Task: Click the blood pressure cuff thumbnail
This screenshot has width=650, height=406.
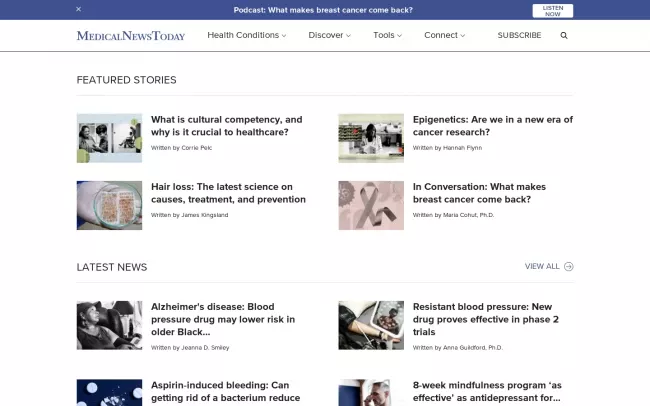Action: click(x=371, y=325)
